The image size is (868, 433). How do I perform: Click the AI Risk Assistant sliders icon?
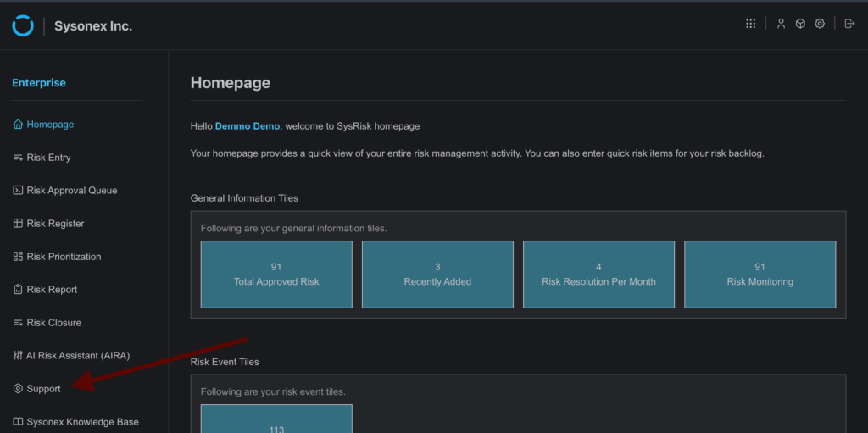pos(18,356)
